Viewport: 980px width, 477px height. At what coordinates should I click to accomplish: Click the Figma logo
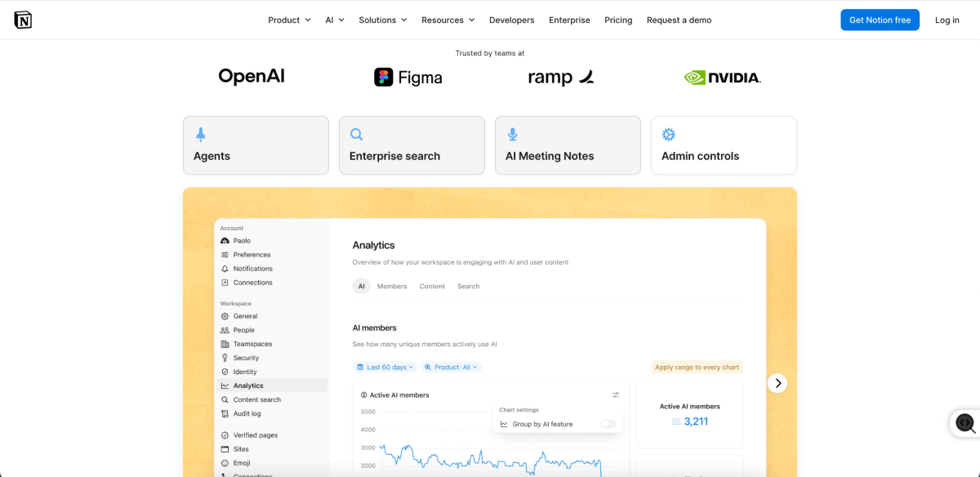pyautogui.click(x=408, y=78)
